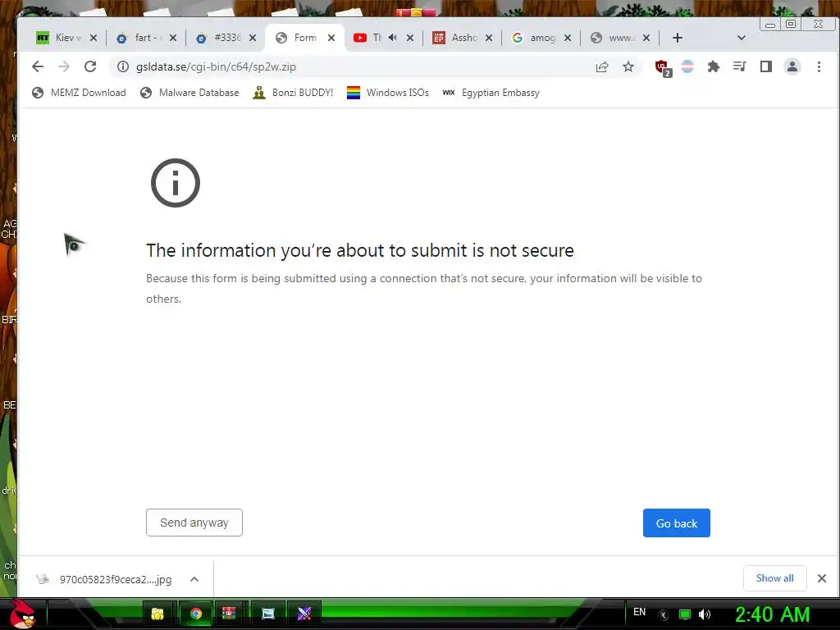Click Chrome taskbar icon

tap(195, 614)
